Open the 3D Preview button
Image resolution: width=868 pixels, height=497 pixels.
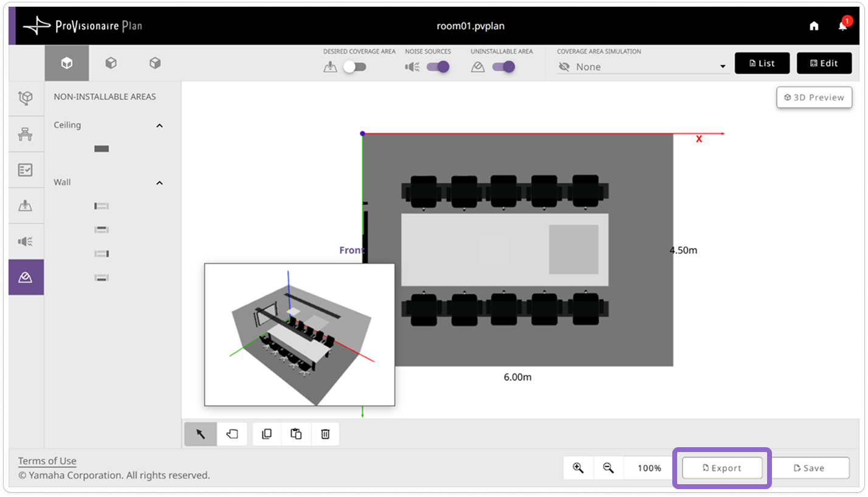click(815, 97)
